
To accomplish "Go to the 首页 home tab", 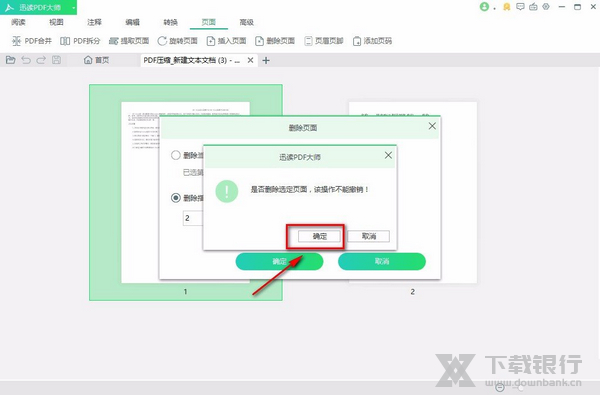I will 96,60.
